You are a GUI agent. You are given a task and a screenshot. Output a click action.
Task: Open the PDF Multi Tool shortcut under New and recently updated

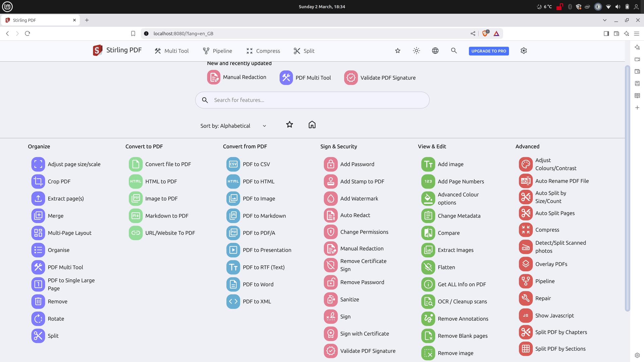pos(305,78)
